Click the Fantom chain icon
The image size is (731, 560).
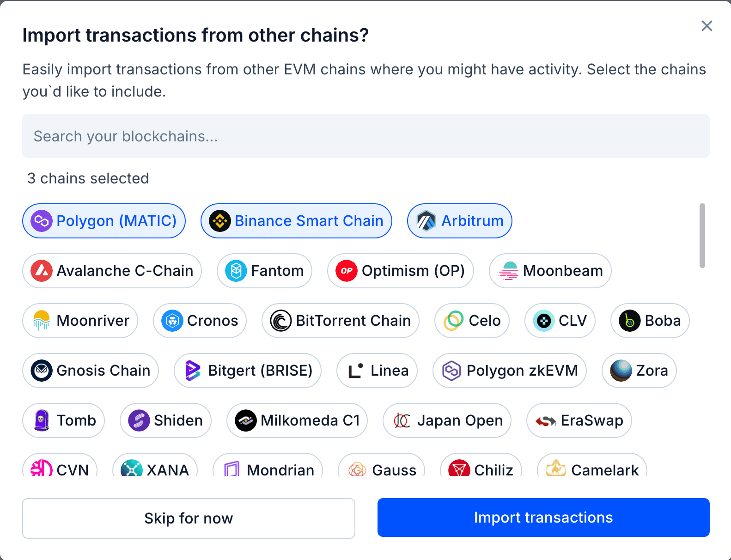coord(236,271)
